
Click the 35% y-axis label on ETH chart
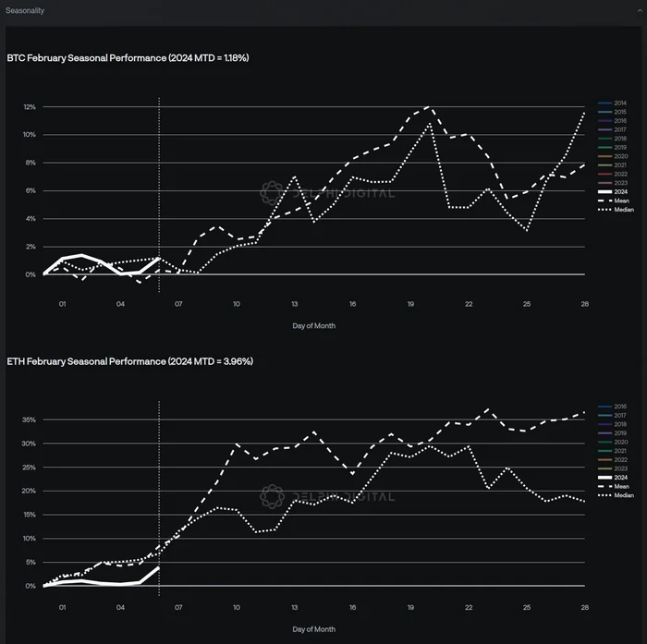click(x=30, y=420)
